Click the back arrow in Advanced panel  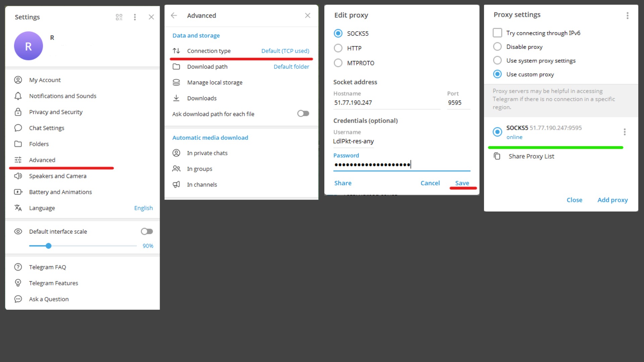[174, 15]
